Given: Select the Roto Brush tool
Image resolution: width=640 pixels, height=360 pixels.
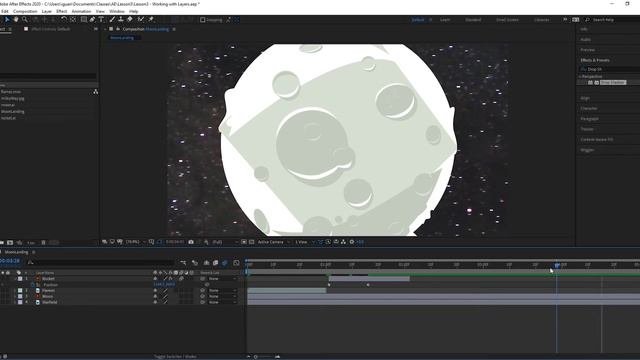Looking at the screenshot, I should pyautogui.click(x=141, y=19).
